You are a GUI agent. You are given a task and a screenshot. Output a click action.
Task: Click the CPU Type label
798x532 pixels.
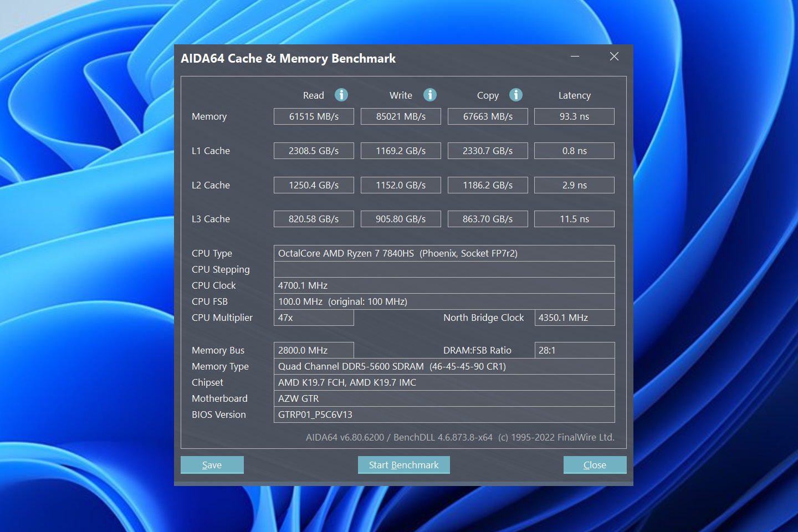point(212,253)
